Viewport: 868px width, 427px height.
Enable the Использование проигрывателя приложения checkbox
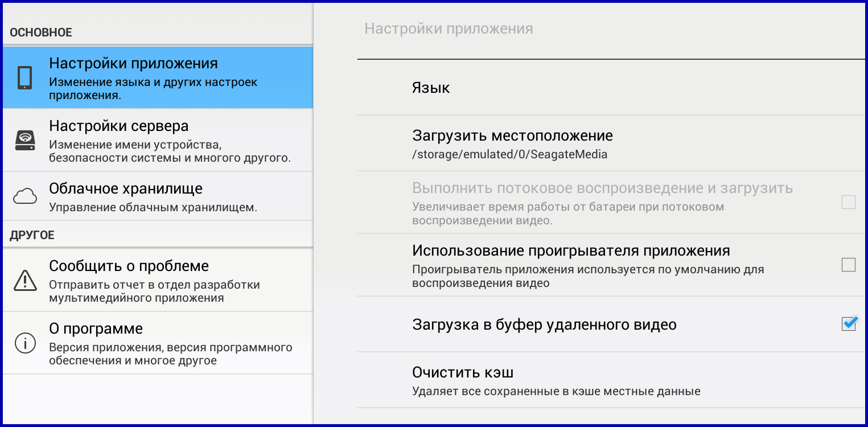point(848,265)
